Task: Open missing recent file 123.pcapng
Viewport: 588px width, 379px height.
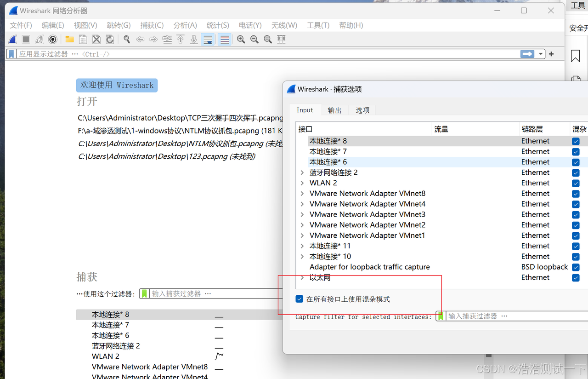Action: [x=167, y=157]
